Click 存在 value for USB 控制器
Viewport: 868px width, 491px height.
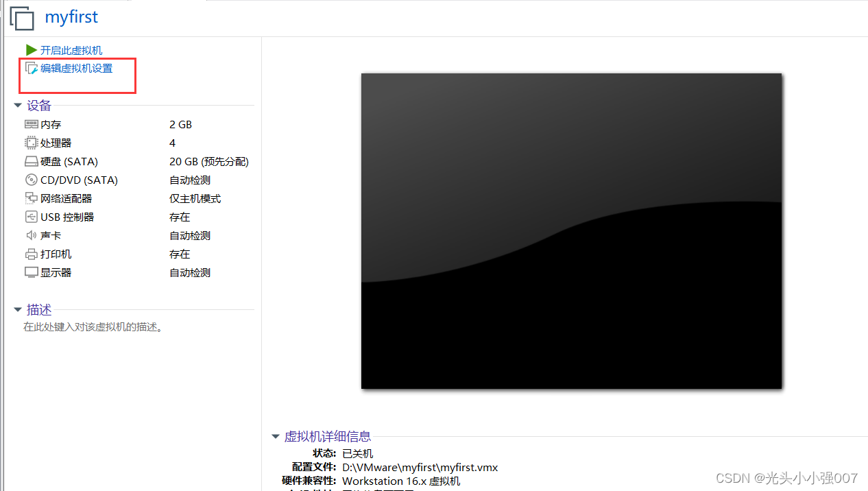tap(180, 217)
